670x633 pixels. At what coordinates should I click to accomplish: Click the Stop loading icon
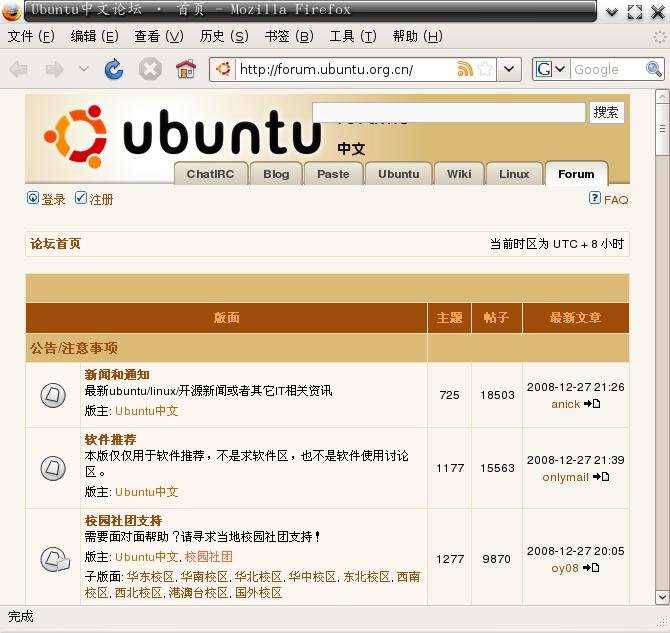[150, 69]
